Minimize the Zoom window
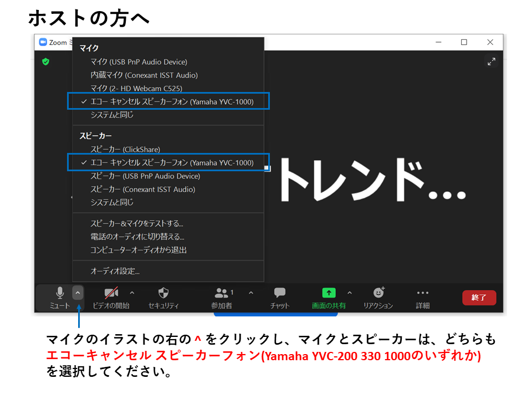 click(x=439, y=42)
